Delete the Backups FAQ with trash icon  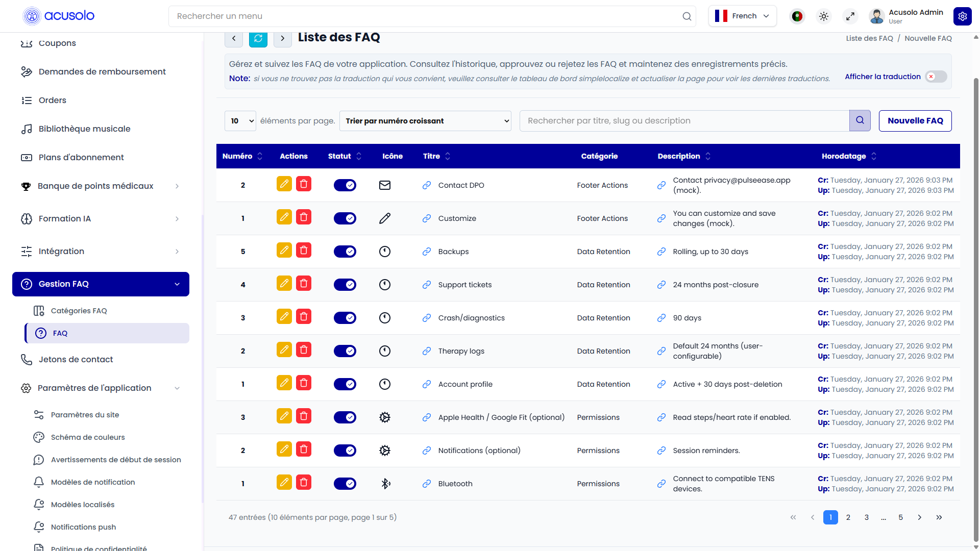coord(304,250)
